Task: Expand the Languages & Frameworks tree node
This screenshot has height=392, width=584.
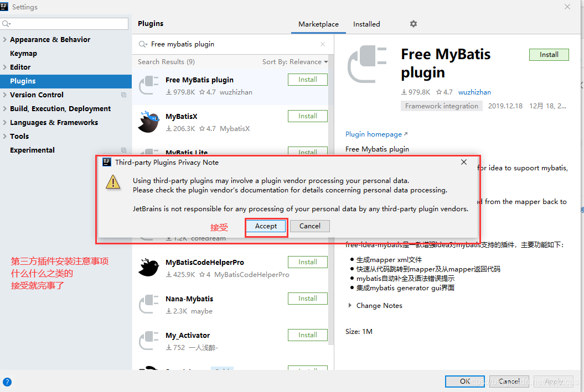Action: 5,122
